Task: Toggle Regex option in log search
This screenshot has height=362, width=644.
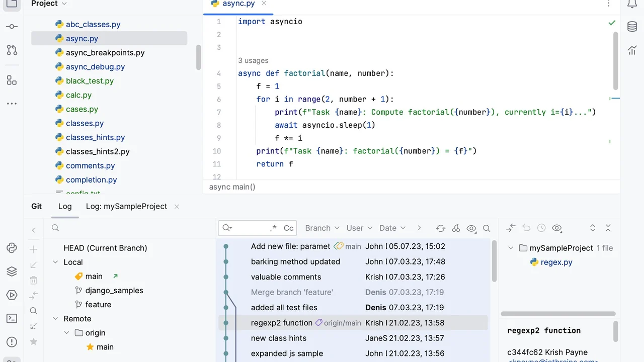Action: (273, 228)
